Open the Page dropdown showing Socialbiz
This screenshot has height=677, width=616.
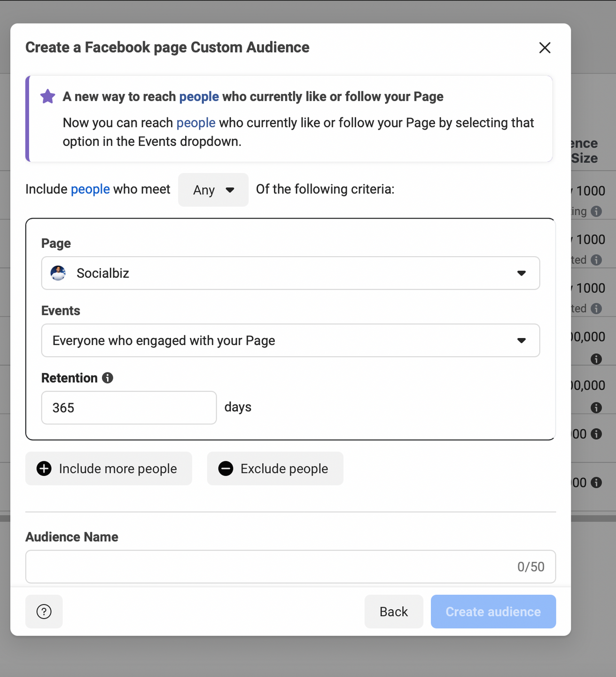(290, 273)
